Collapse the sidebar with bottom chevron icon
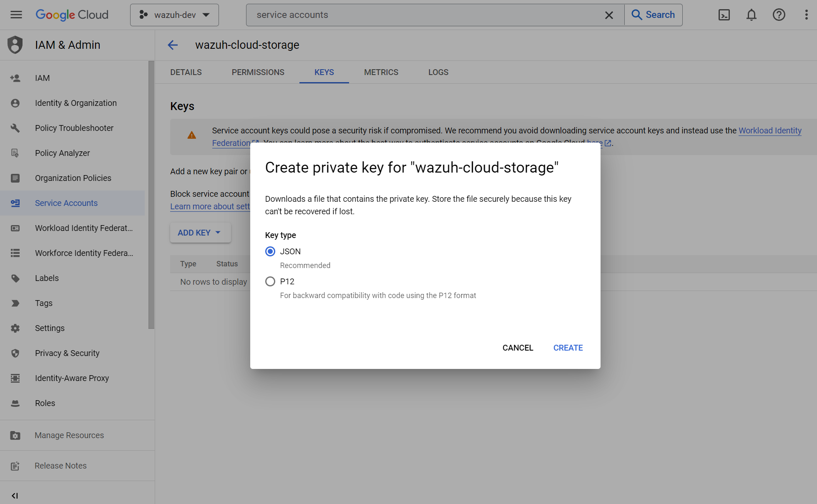Viewport: 817px width, 504px height. coord(15,496)
